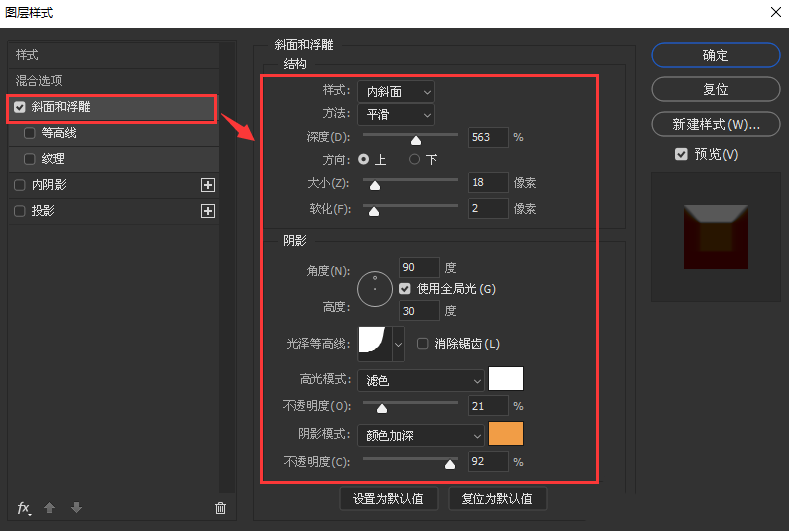The height and width of the screenshot is (531, 789).
Task: Click shadow opacity field 92
Action: click(x=488, y=461)
